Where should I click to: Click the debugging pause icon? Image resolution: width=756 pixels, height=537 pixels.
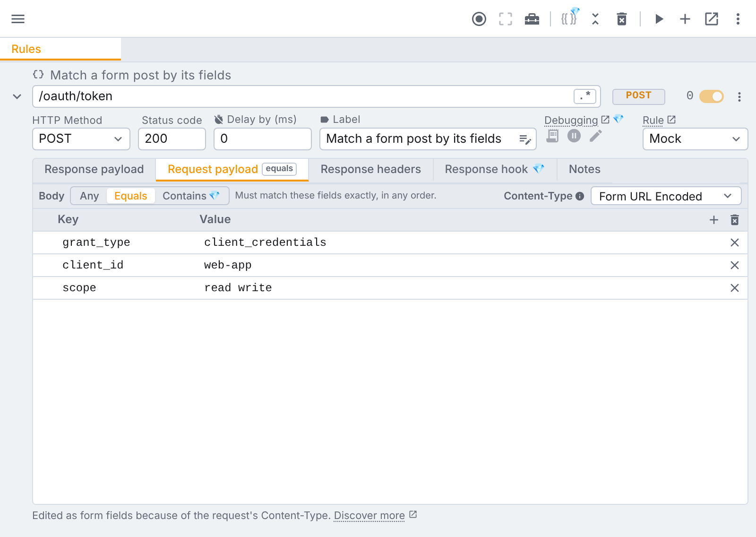click(x=574, y=136)
